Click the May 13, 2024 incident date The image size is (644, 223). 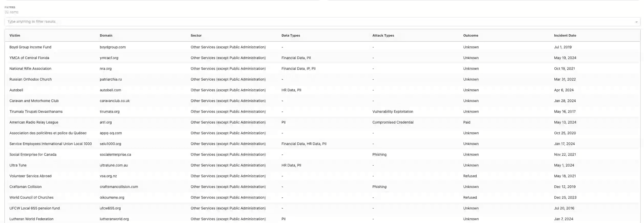565,122
